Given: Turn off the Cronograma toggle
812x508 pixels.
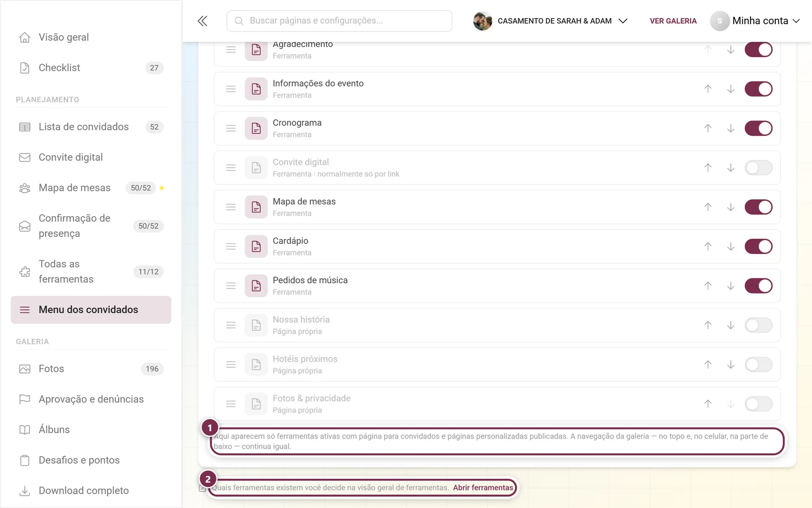Looking at the screenshot, I should (758, 129).
